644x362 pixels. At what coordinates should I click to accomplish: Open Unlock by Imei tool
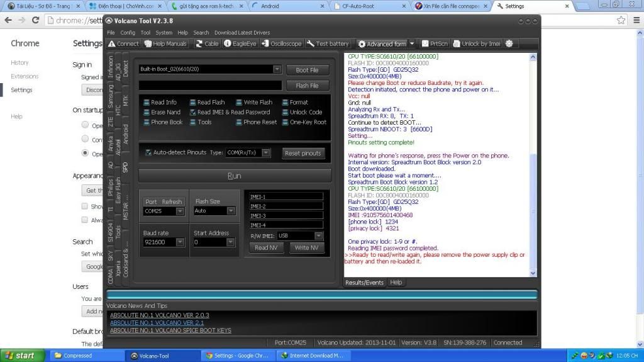[x=477, y=43]
